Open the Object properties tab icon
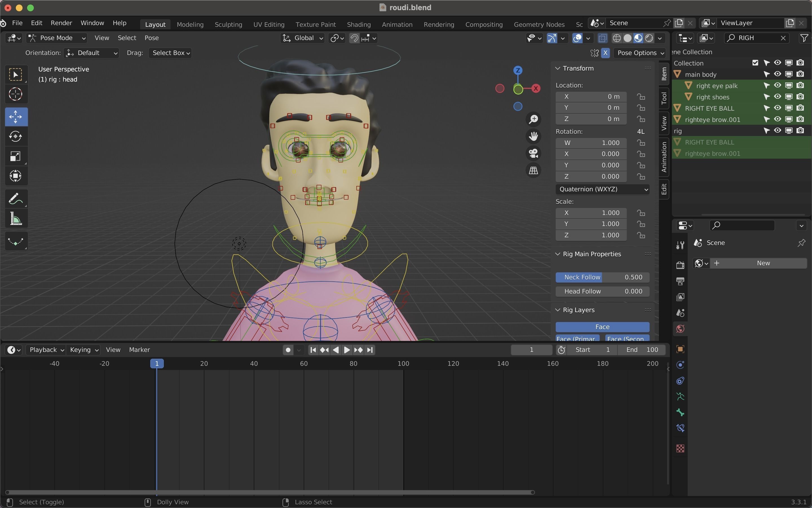Viewport: 812px width, 508px height. 680,349
